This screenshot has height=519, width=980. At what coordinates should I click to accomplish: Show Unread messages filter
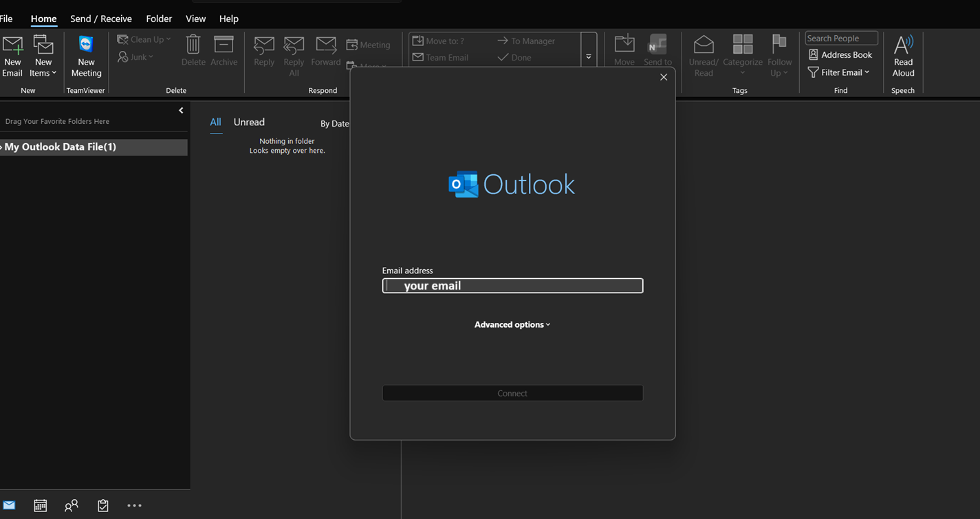click(249, 122)
